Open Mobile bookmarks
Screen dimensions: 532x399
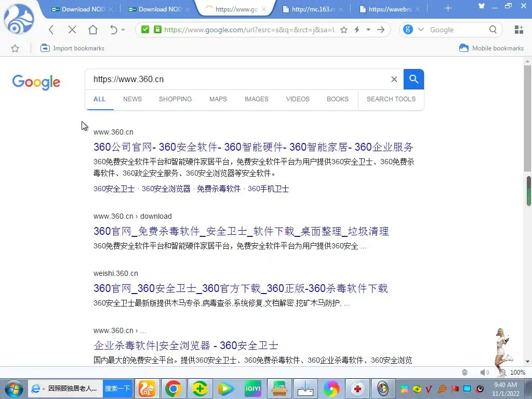click(x=491, y=48)
